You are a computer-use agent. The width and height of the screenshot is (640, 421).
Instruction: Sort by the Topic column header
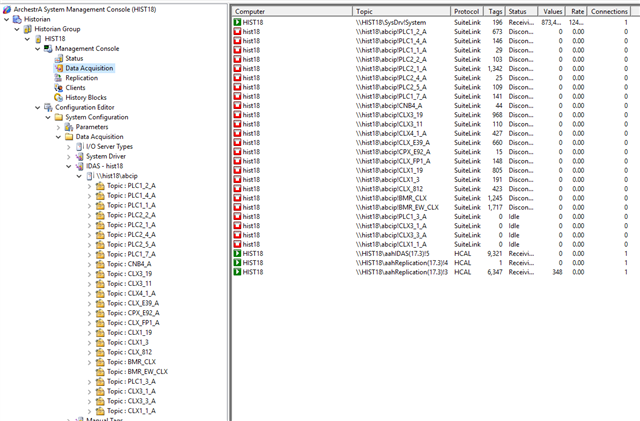[x=402, y=11]
